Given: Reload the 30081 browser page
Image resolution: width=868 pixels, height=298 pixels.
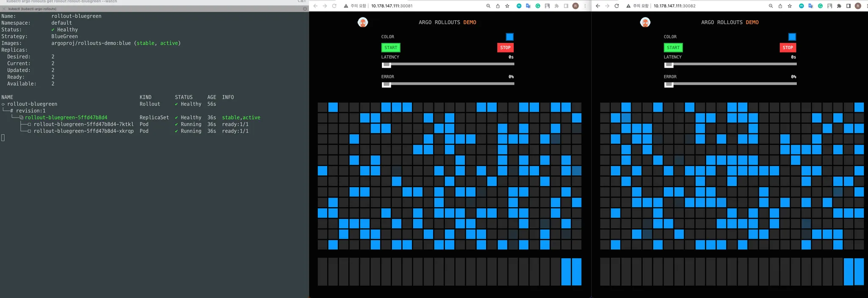Looking at the screenshot, I should click(334, 6).
